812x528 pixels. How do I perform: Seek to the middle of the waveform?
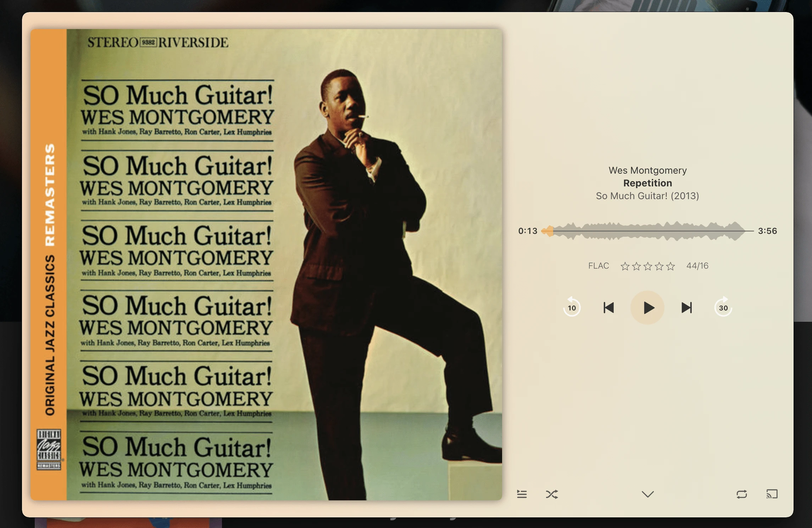[x=648, y=231]
